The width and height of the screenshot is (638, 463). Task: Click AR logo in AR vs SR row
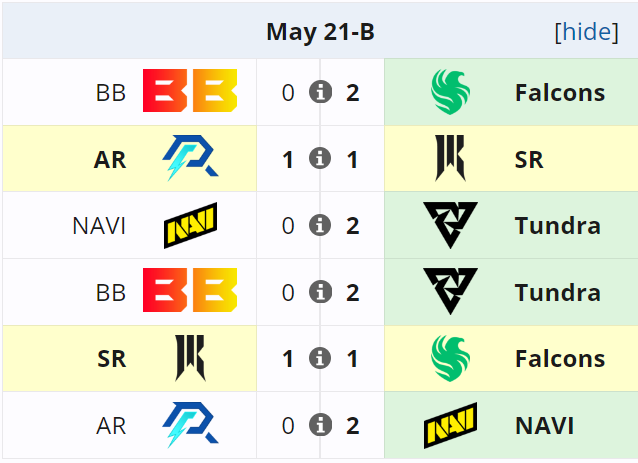pyautogui.click(x=190, y=159)
